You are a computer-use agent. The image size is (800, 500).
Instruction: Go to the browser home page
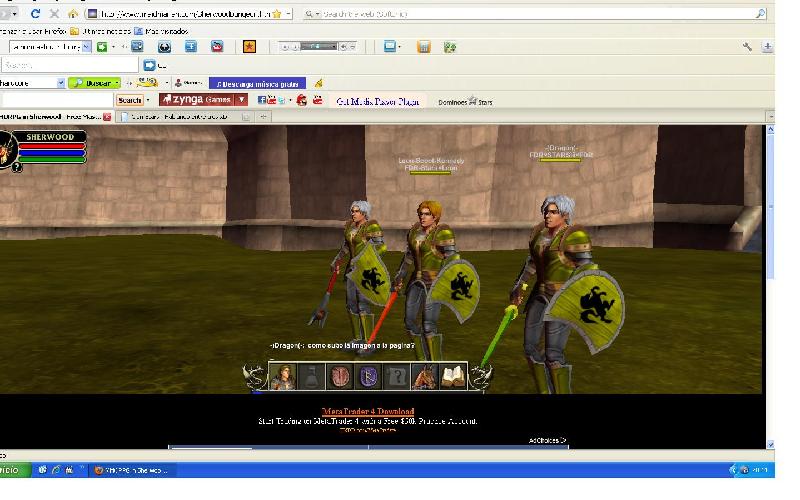click(73, 14)
